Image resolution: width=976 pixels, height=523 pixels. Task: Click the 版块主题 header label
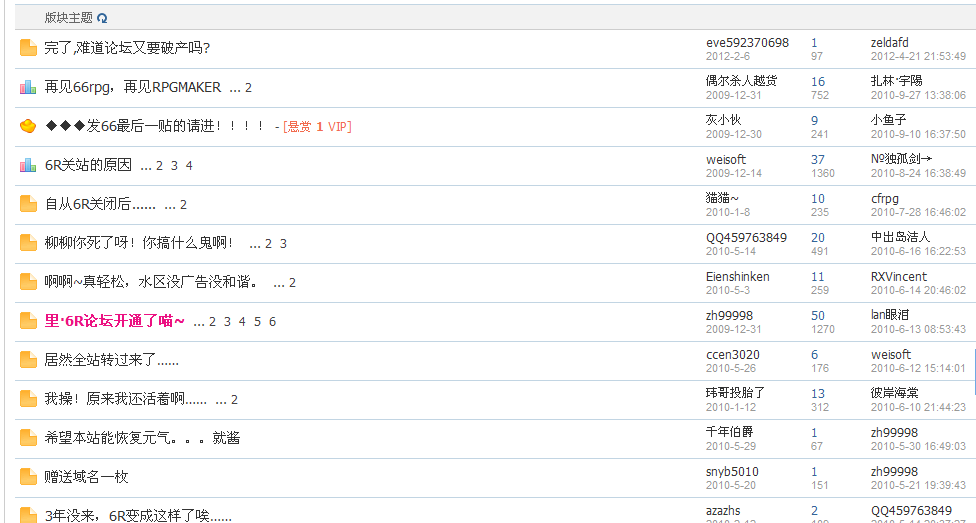[x=68, y=18]
